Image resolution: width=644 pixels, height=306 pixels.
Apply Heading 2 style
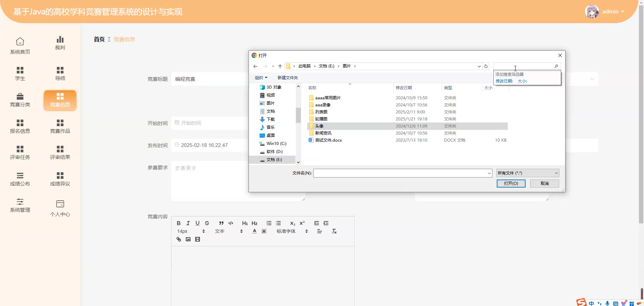click(255, 223)
